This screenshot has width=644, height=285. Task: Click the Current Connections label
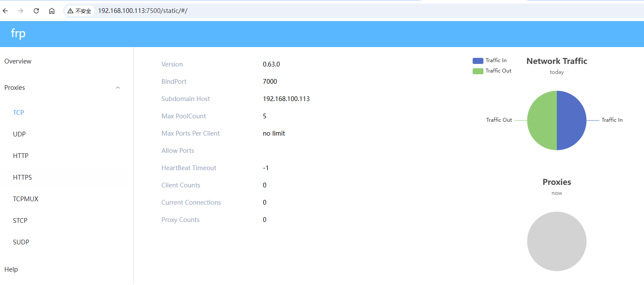pos(191,203)
